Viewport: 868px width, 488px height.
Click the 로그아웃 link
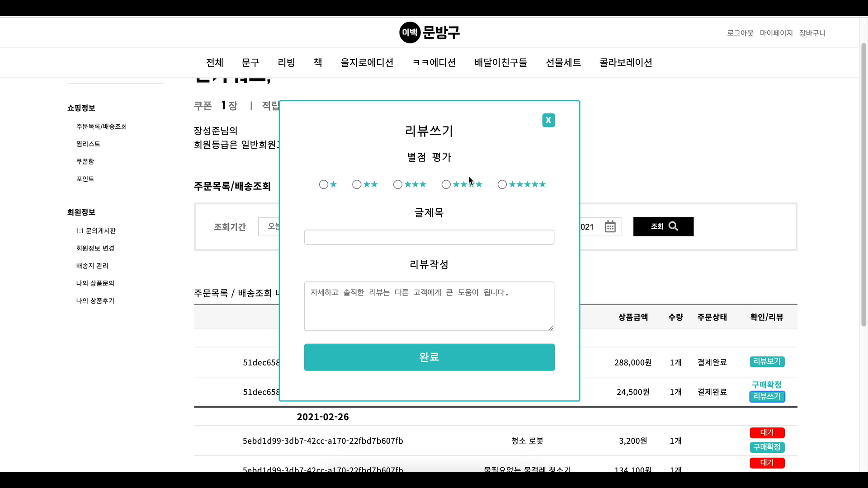pyautogui.click(x=740, y=33)
